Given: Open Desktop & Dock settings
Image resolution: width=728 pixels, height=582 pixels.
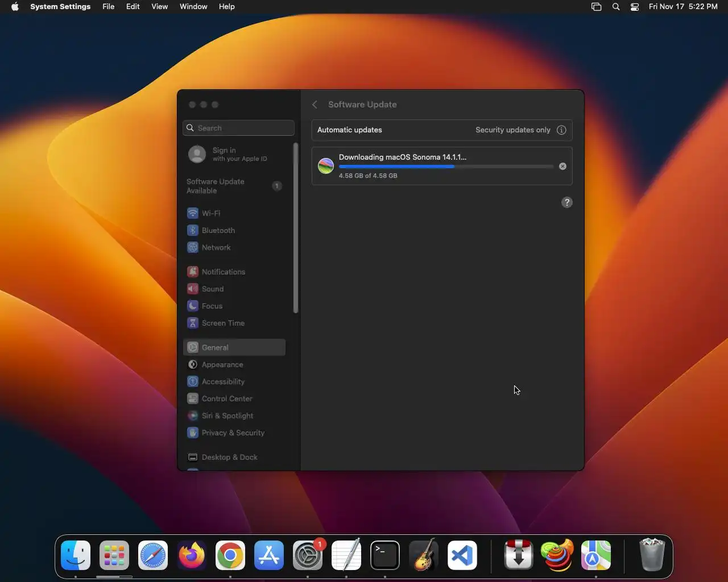Looking at the screenshot, I should click(x=234, y=457).
